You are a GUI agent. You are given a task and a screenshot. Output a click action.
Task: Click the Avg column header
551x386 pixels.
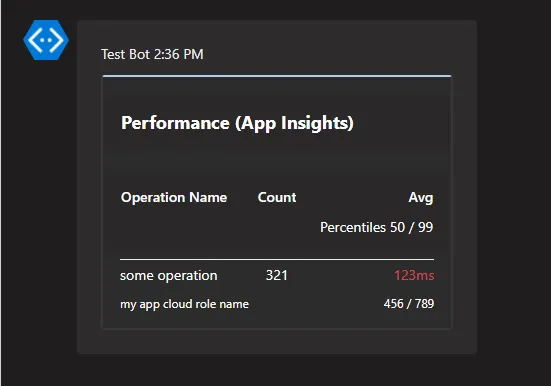pyautogui.click(x=421, y=198)
